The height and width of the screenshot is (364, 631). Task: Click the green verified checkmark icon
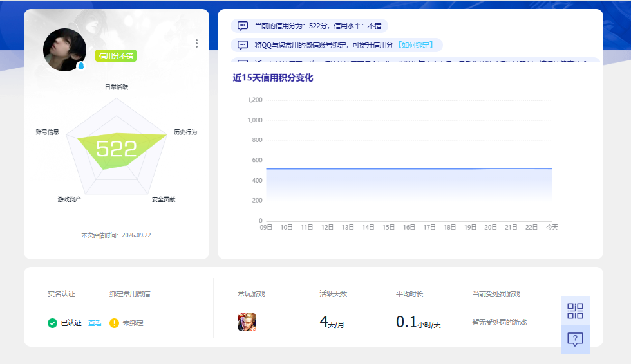click(x=52, y=323)
